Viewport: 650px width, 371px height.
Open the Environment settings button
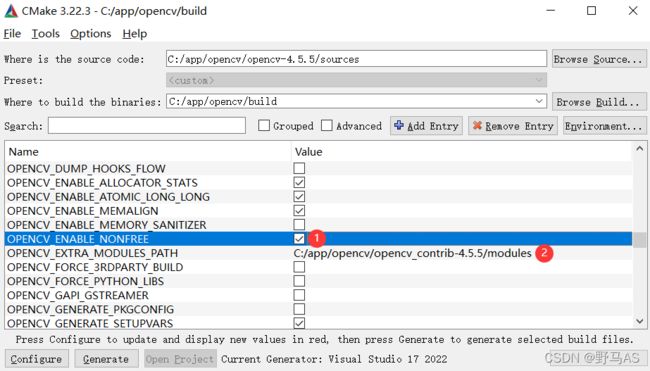[x=604, y=126]
